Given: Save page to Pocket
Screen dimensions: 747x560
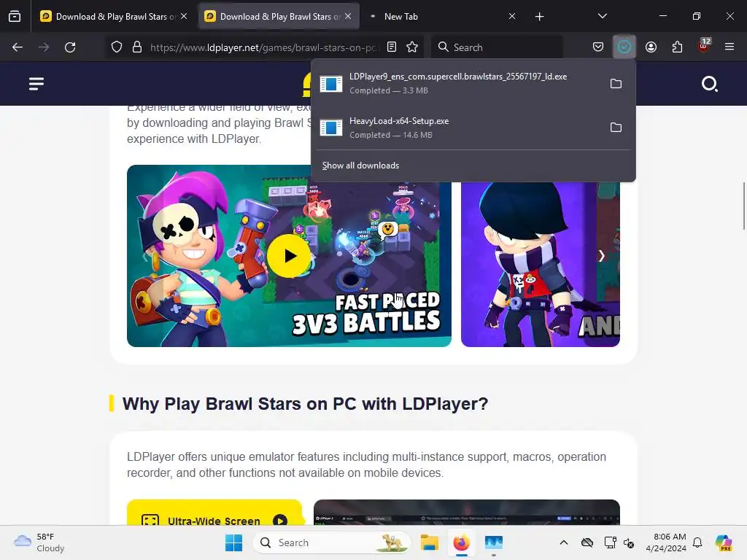Looking at the screenshot, I should click(x=598, y=47).
